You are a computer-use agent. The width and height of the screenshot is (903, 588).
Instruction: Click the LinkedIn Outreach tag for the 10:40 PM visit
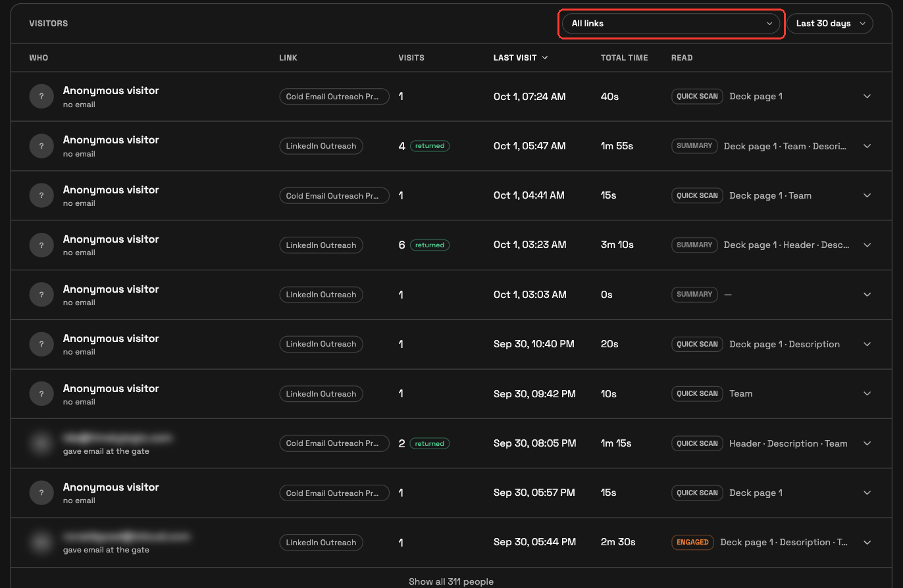321,344
